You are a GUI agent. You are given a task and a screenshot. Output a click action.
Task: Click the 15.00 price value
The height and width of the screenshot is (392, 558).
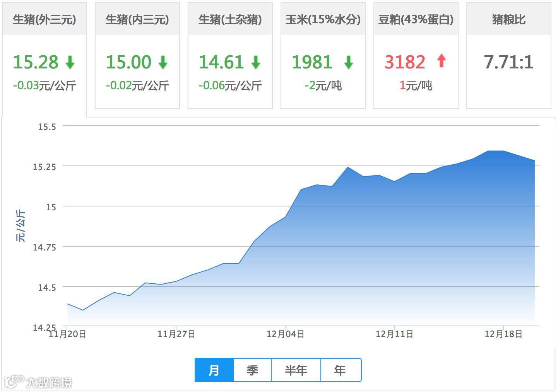128,62
